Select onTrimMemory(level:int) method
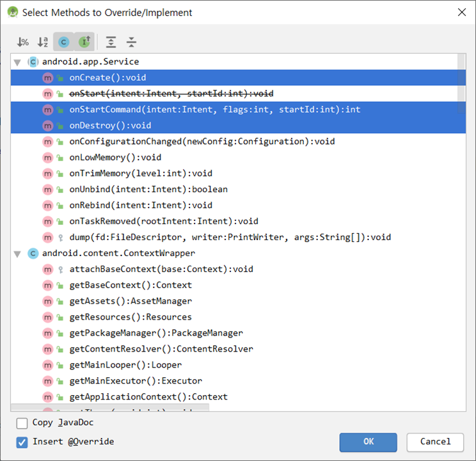Viewport: 476px width, 461px height. 238,174
